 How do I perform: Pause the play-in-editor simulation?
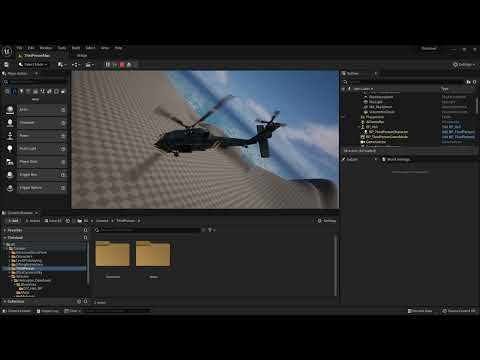[x=108, y=65]
